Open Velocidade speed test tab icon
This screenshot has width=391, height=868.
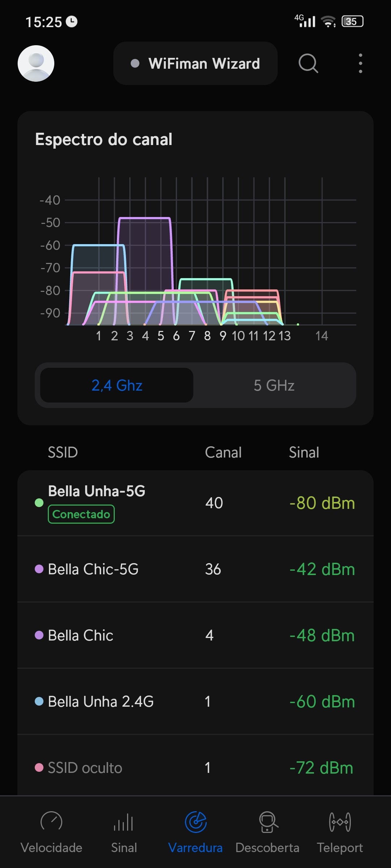[51, 822]
